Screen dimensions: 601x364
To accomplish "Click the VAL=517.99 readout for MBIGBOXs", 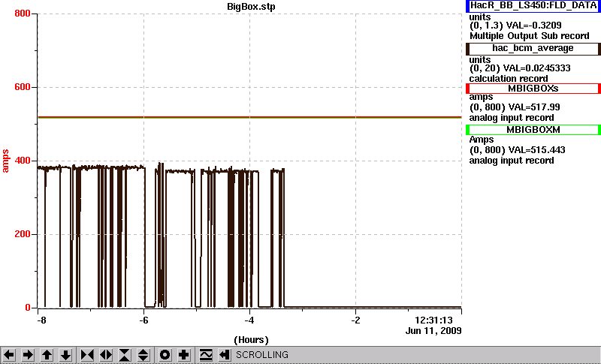I will tap(533, 107).
